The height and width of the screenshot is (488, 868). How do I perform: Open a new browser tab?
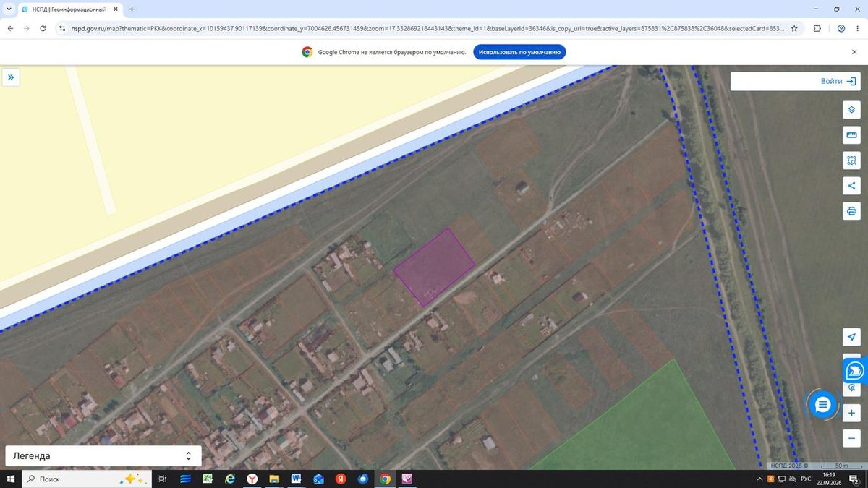pos(132,9)
